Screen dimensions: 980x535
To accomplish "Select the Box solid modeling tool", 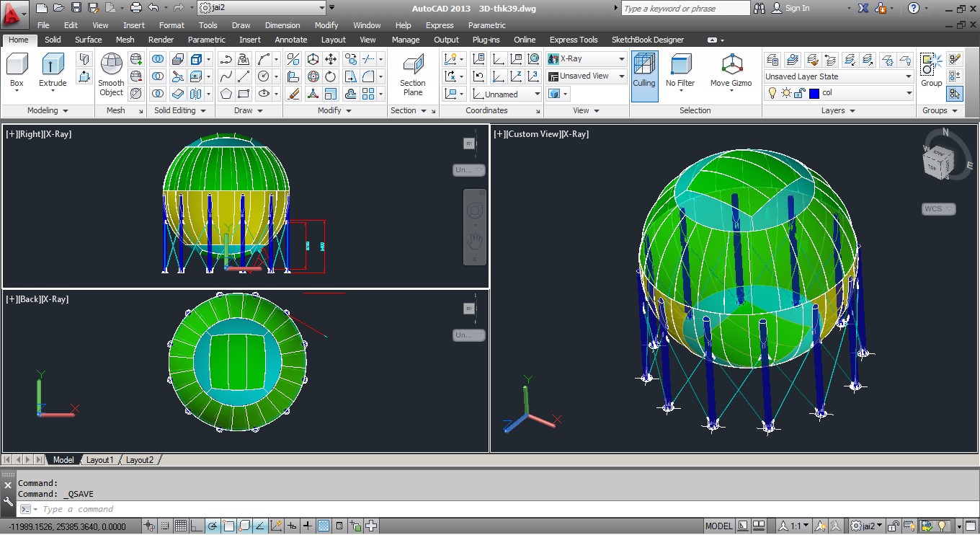I will [17, 70].
